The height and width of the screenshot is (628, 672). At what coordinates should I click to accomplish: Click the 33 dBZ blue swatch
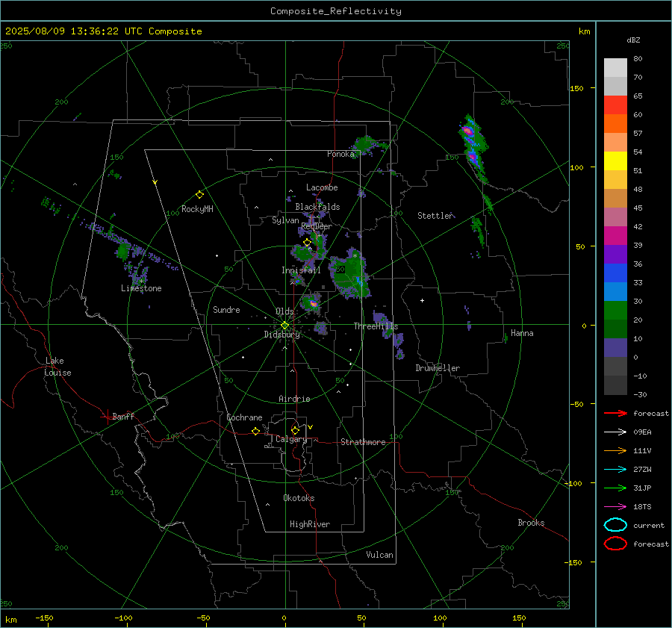(615, 273)
